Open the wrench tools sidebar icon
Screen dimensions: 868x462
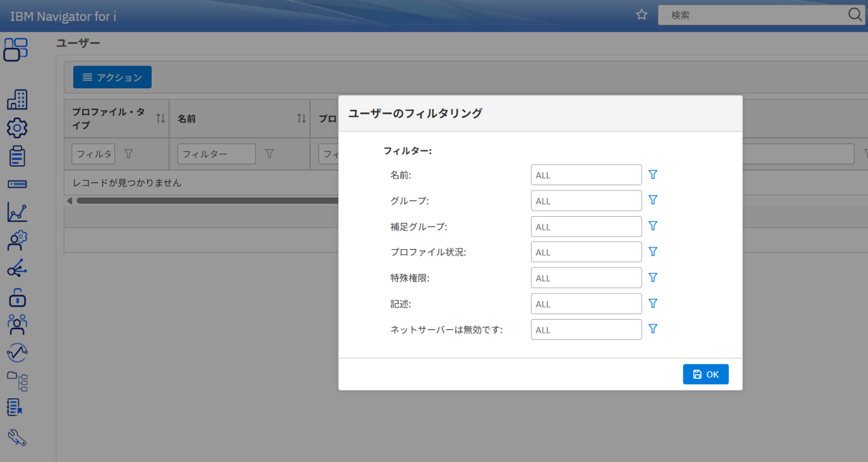(x=16, y=438)
